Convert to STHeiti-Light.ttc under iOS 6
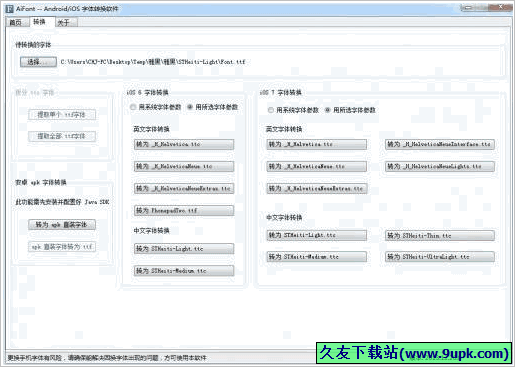The width and height of the screenshot is (515, 367). [x=184, y=249]
